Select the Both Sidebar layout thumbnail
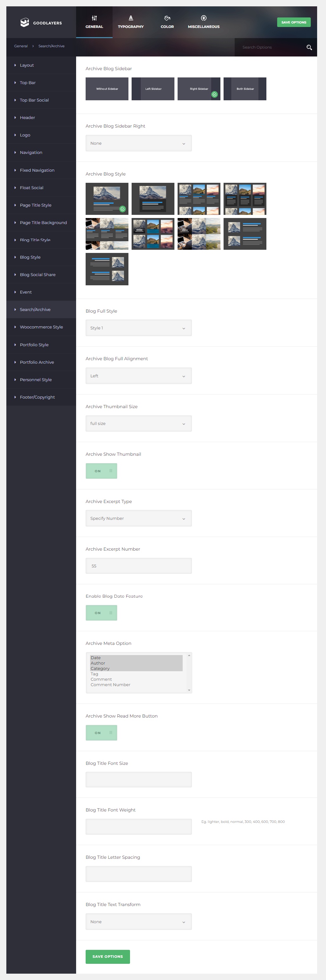The width and height of the screenshot is (326, 980). point(245,89)
